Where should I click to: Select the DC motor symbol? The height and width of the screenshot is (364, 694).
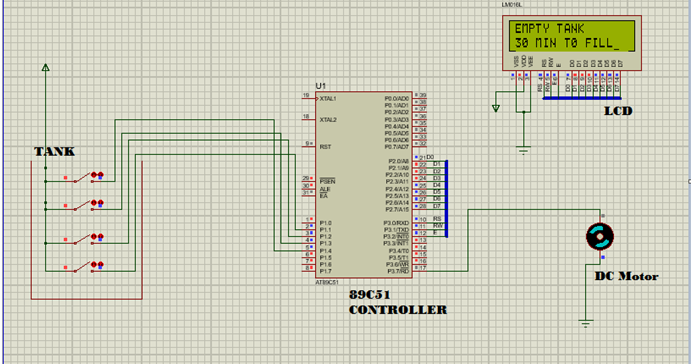click(x=600, y=237)
